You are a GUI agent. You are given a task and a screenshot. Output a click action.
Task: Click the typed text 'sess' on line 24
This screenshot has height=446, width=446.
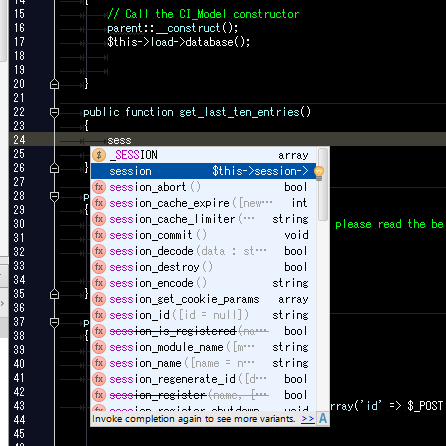click(119, 141)
